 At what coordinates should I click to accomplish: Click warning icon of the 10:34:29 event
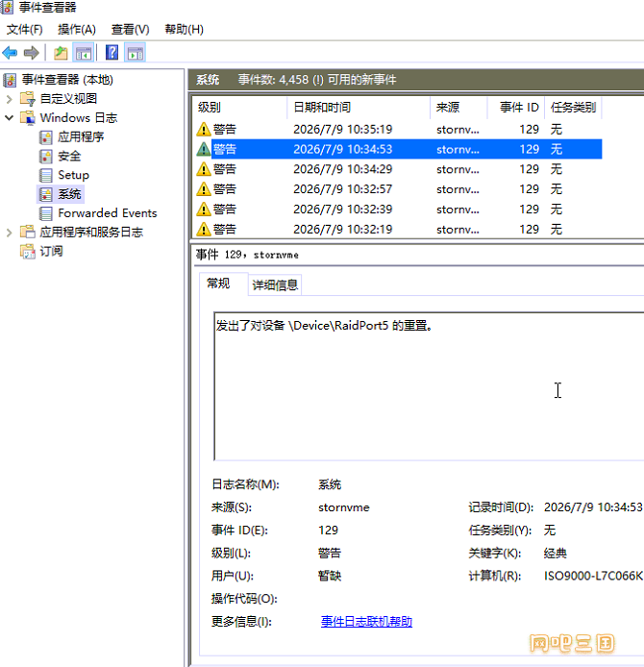coord(204,169)
